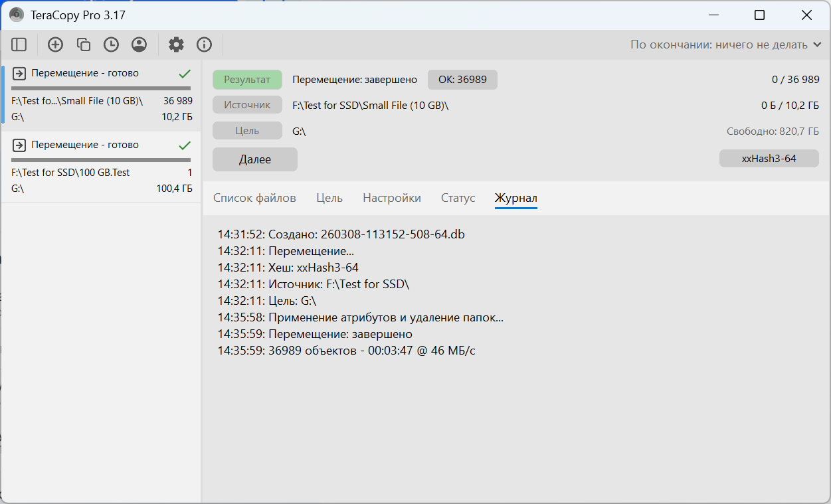Click the 'Перемещение: завершено' result text
This screenshot has width=831, height=504.
click(x=355, y=80)
